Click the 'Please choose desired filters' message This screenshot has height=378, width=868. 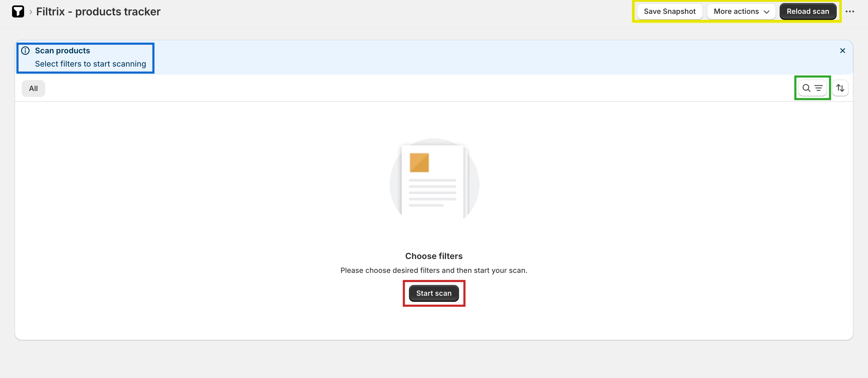point(434,270)
